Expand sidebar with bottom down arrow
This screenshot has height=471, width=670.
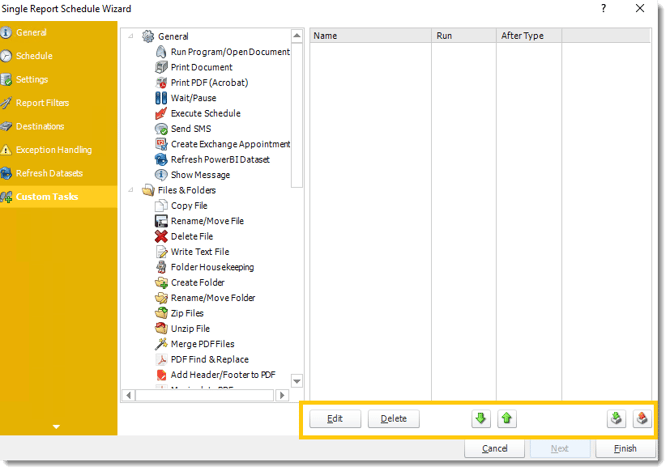pyautogui.click(x=56, y=427)
